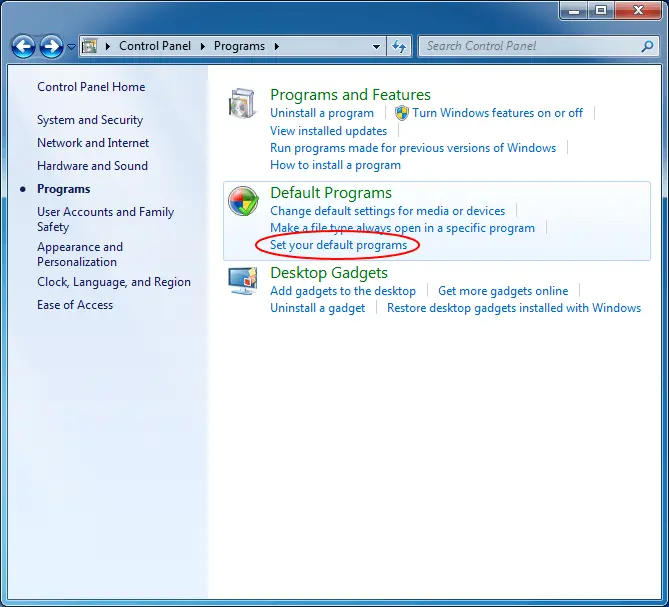Click Uninstall a program link
This screenshot has height=607, width=669.
pyautogui.click(x=322, y=113)
